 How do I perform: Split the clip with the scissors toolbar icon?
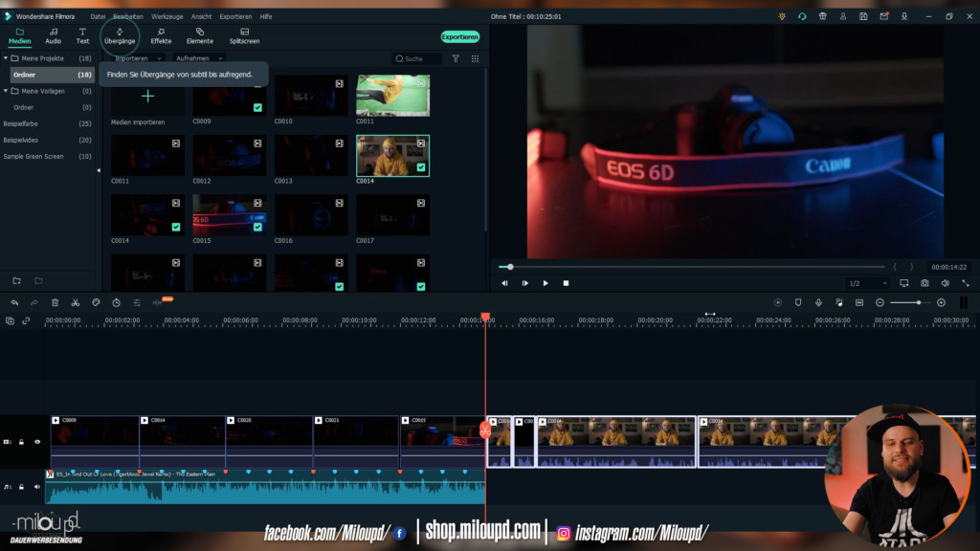76,302
